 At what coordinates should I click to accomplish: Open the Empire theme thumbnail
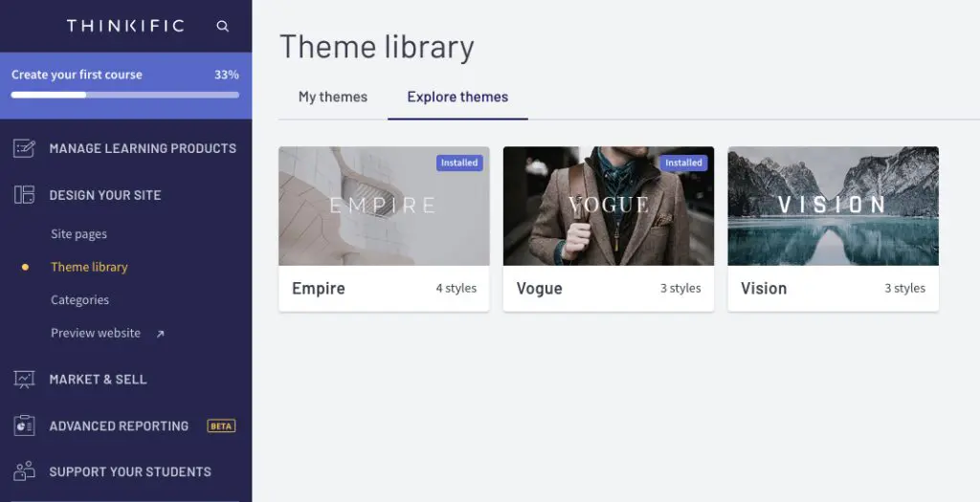pyautogui.click(x=384, y=206)
